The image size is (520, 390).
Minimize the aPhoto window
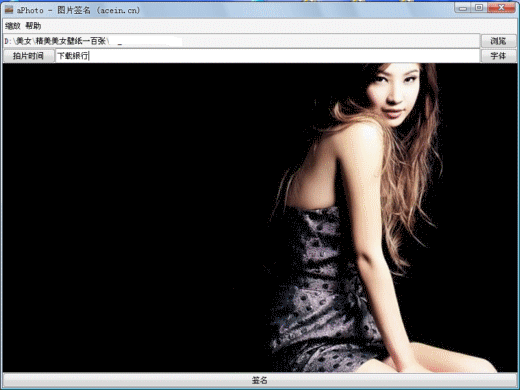463,8
